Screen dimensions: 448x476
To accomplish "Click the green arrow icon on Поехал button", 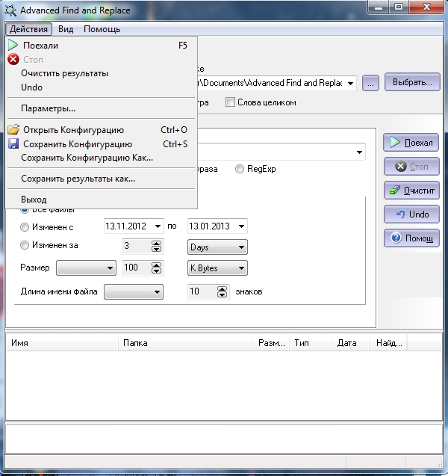I will [395, 143].
